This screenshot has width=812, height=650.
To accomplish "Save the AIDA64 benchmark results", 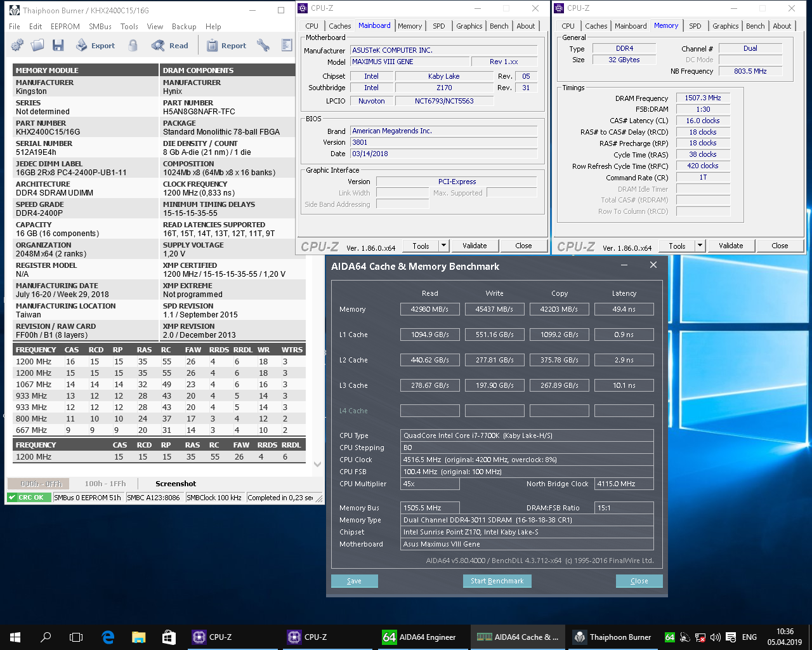I will click(354, 581).
